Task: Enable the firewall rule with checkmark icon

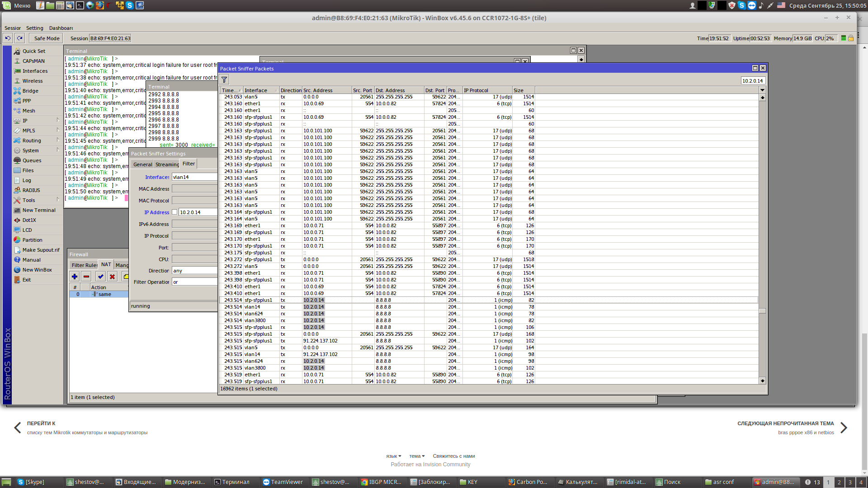Action: 100,277
